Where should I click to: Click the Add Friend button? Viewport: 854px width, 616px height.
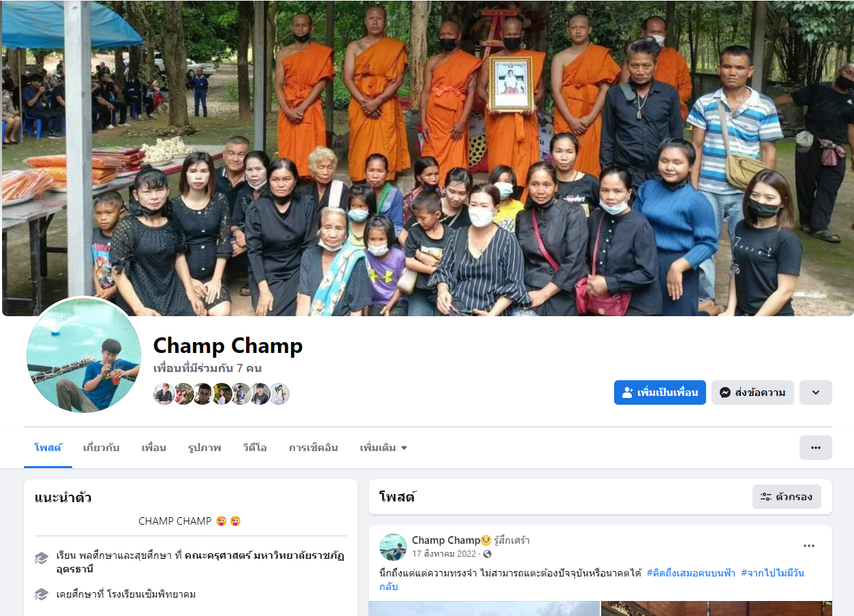[x=660, y=392]
